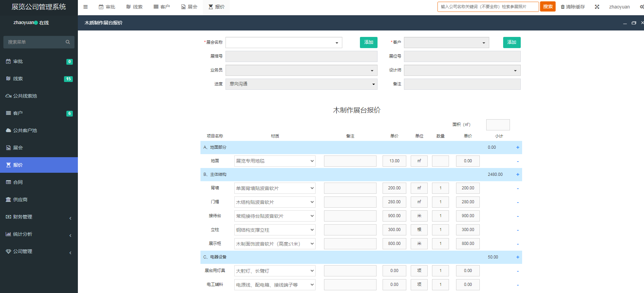The width and height of the screenshot is (644, 293).
Task: Click the orange 搜索 button
Action: point(548,7)
